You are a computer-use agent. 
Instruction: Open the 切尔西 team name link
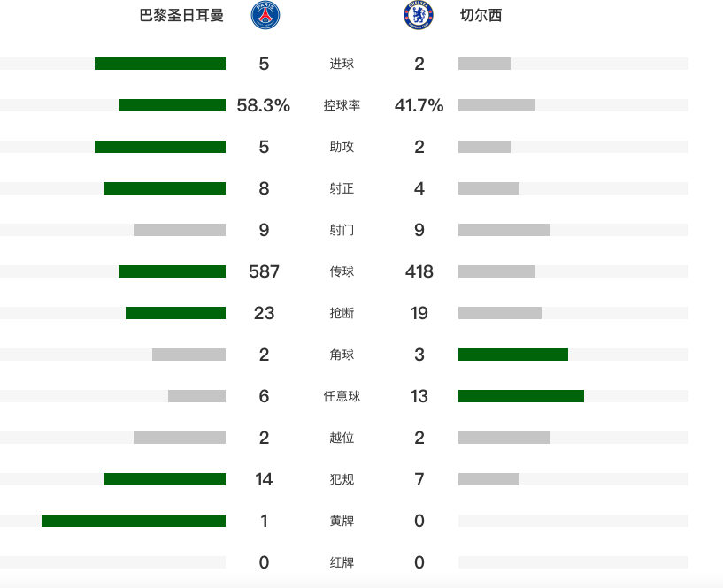(x=481, y=16)
